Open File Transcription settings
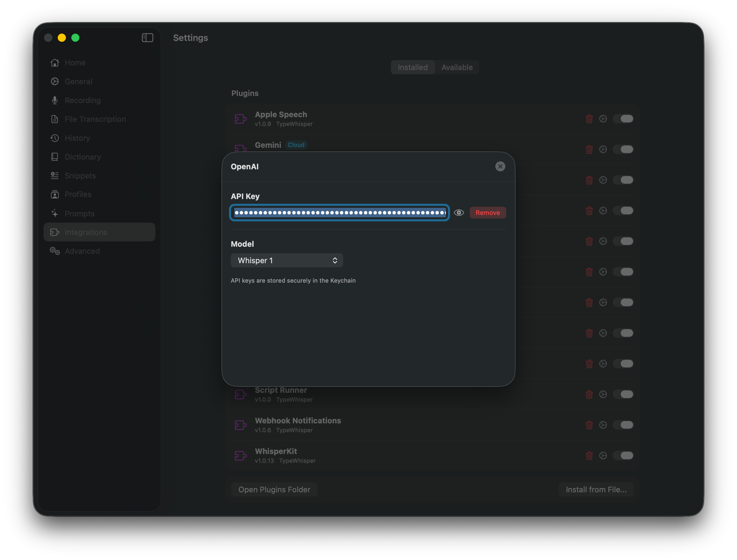This screenshot has height=560, width=737. [95, 119]
